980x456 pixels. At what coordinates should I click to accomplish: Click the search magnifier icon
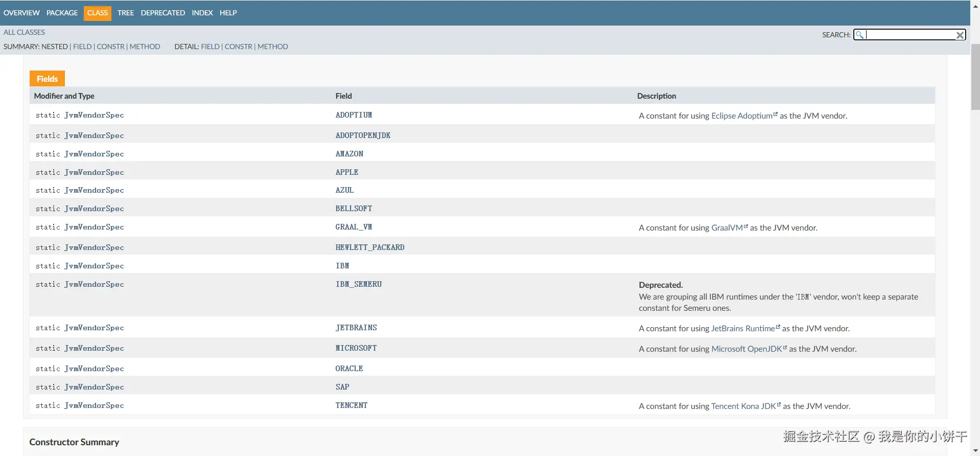pyautogui.click(x=859, y=35)
